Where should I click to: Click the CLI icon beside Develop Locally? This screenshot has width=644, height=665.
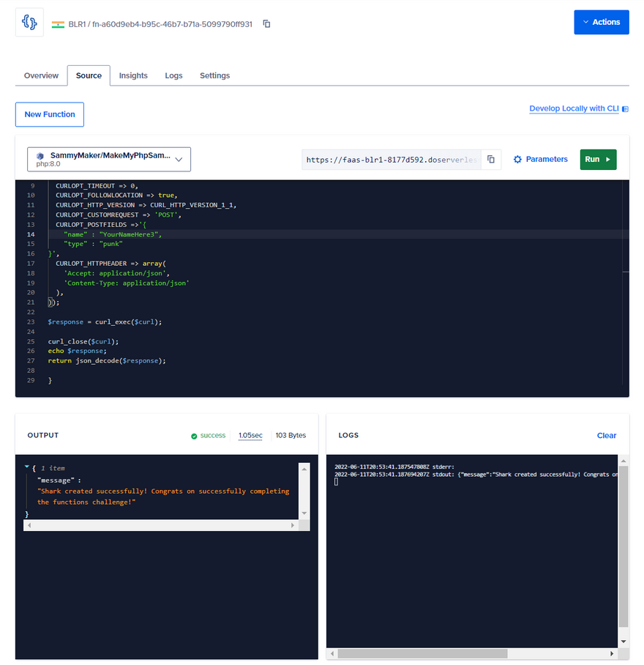pyautogui.click(x=625, y=109)
